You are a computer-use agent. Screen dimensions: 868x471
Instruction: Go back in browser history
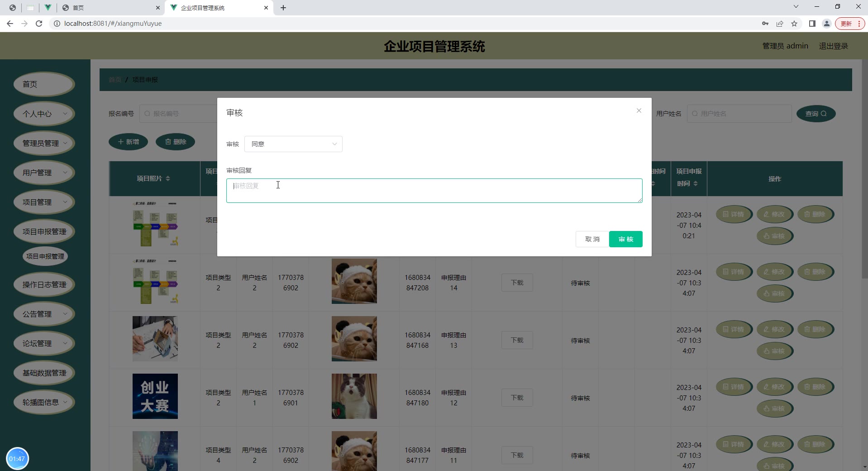pyautogui.click(x=10, y=24)
